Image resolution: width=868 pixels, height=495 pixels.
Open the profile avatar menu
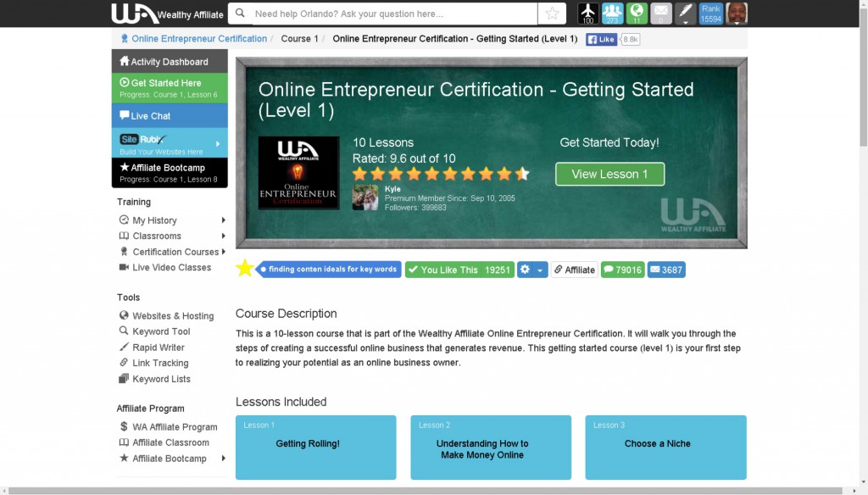[x=737, y=14]
